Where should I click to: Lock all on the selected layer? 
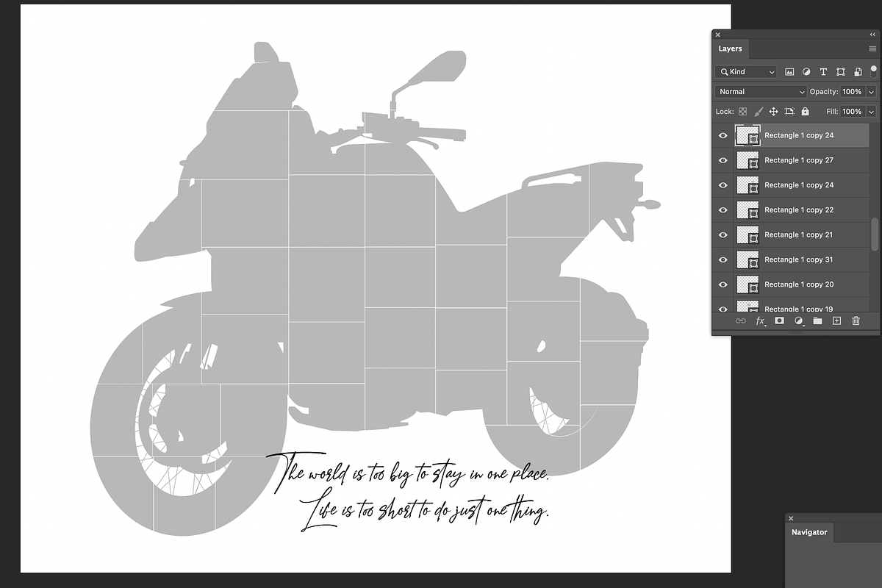805,111
